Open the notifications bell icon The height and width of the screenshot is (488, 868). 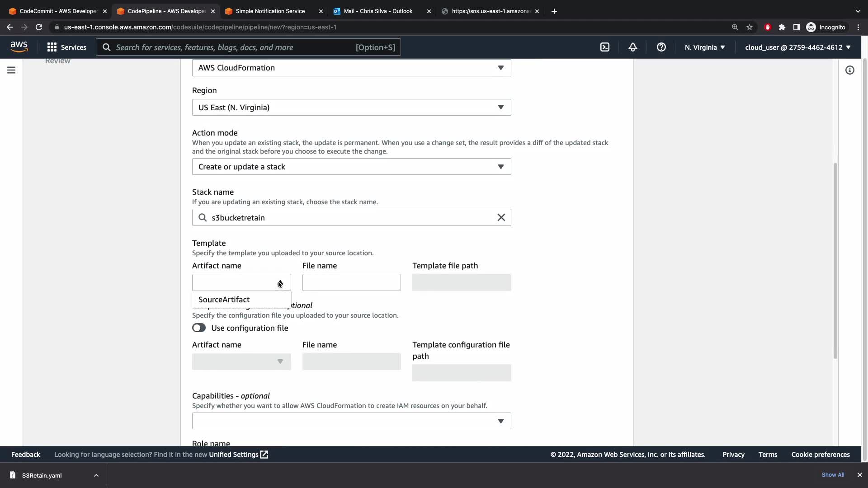point(632,47)
